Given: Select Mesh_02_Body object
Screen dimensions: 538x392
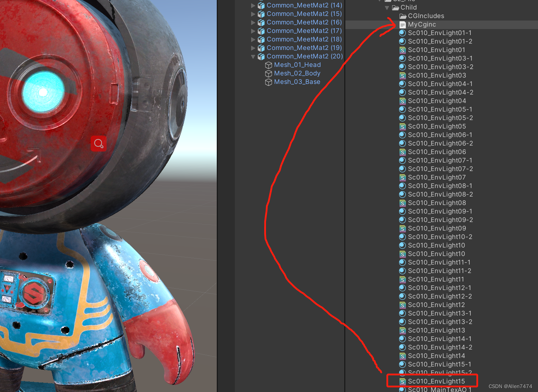Looking at the screenshot, I should pyautogui.click(x=297, y=73).
